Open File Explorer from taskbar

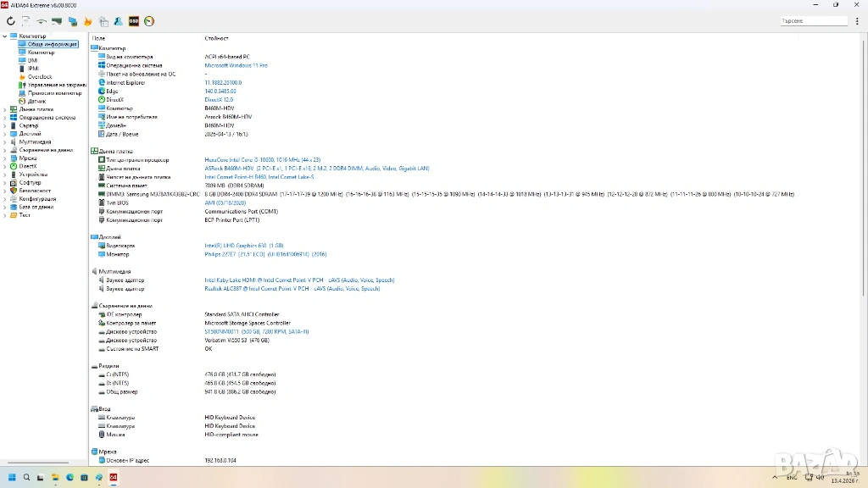[55, 477]
